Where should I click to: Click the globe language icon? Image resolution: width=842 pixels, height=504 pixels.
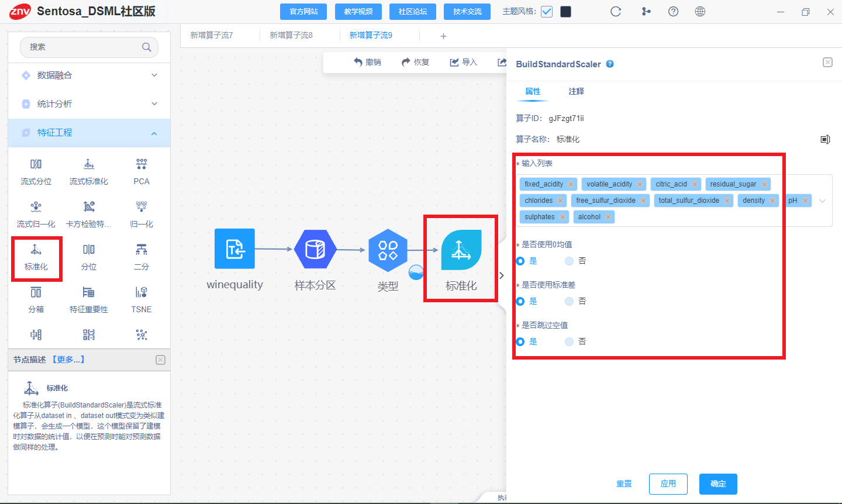[x=700, y=12]
